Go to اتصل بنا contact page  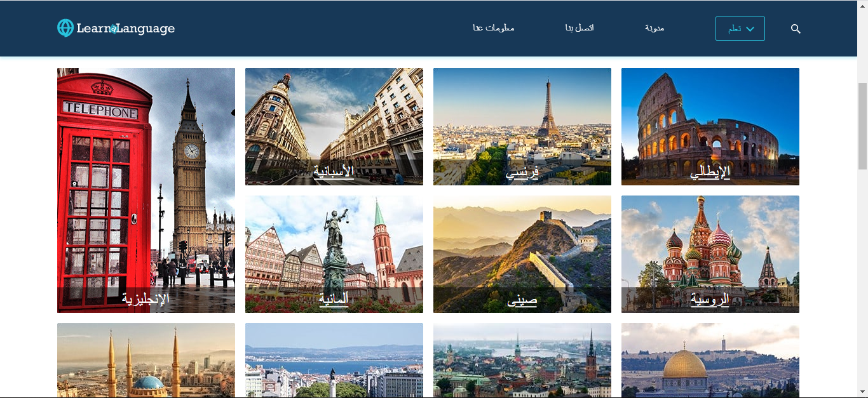(x=580, y=29)
